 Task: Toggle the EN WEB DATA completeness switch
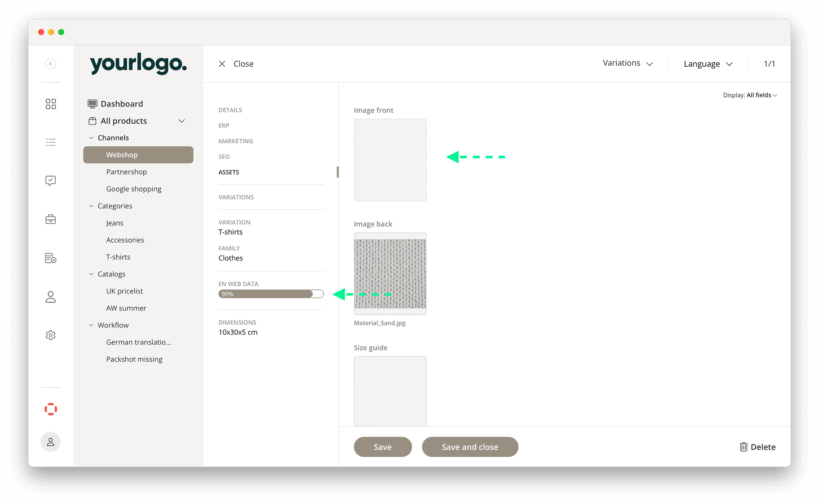(x=317, y=294)
